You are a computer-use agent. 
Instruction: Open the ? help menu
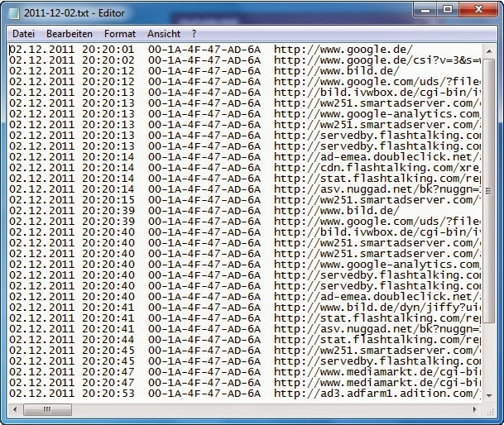194,34
